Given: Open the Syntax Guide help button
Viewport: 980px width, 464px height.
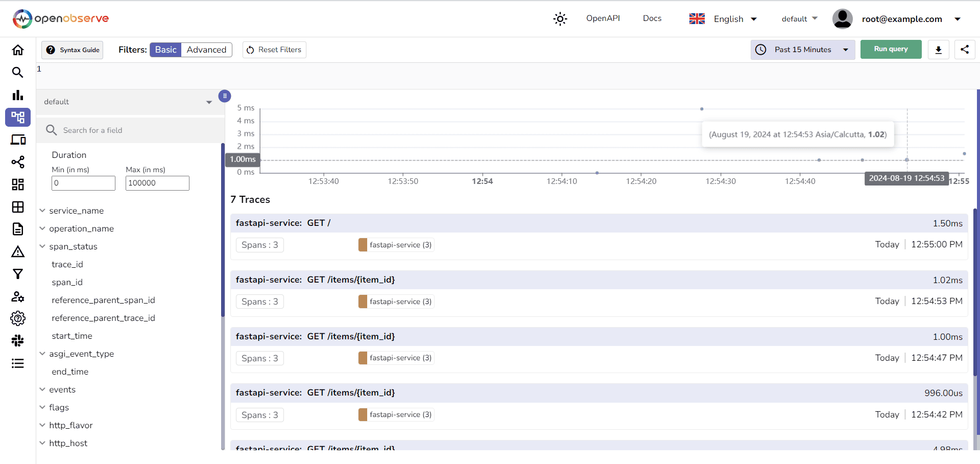Looking at the screenshot, I should 72,50.
